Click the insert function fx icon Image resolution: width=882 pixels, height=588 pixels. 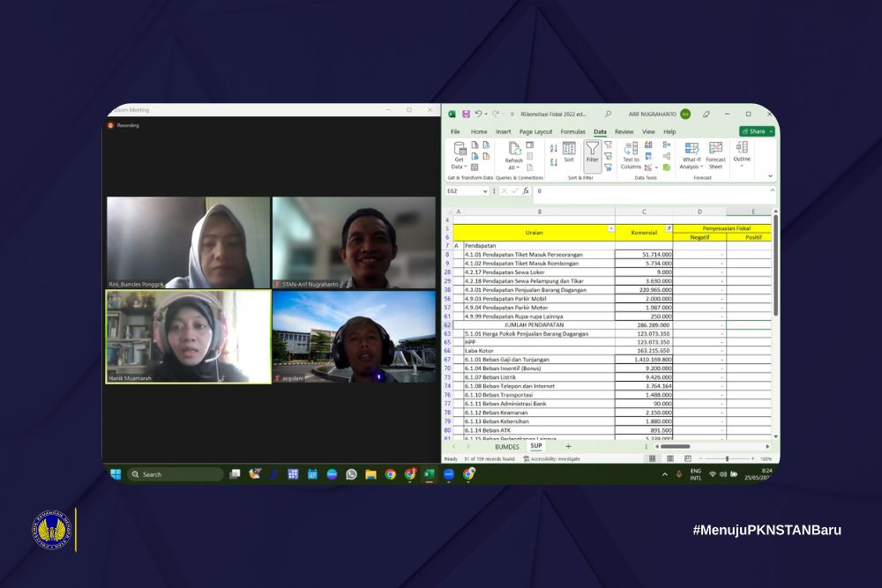526,190
